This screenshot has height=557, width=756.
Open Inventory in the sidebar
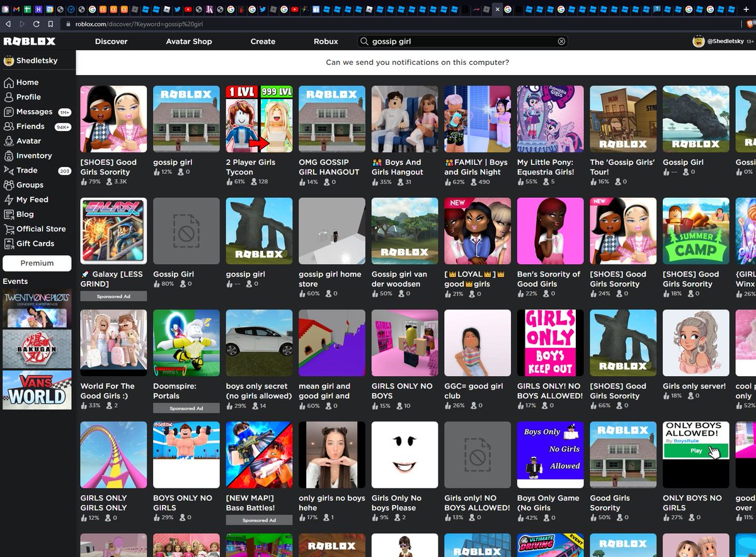click(x=28, y=156)
